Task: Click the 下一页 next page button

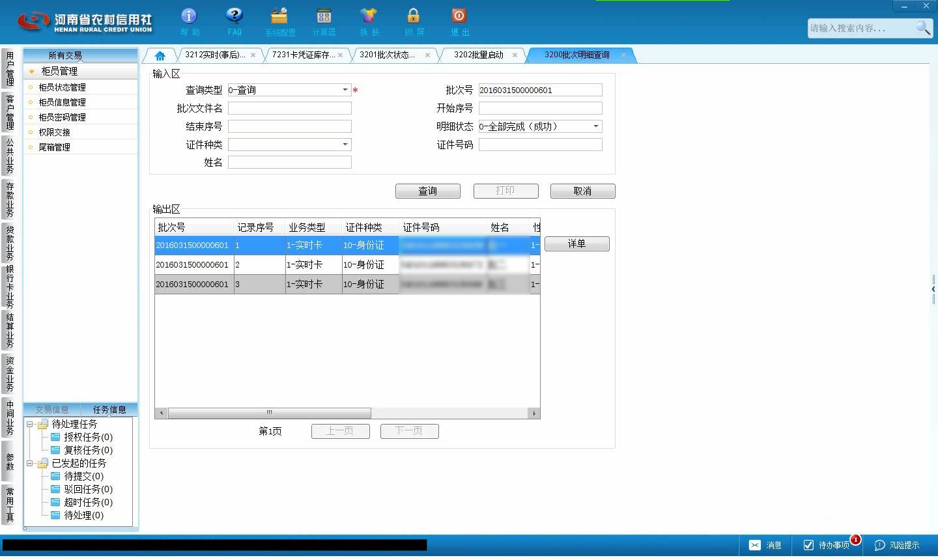Action: [x=410, y=431]
